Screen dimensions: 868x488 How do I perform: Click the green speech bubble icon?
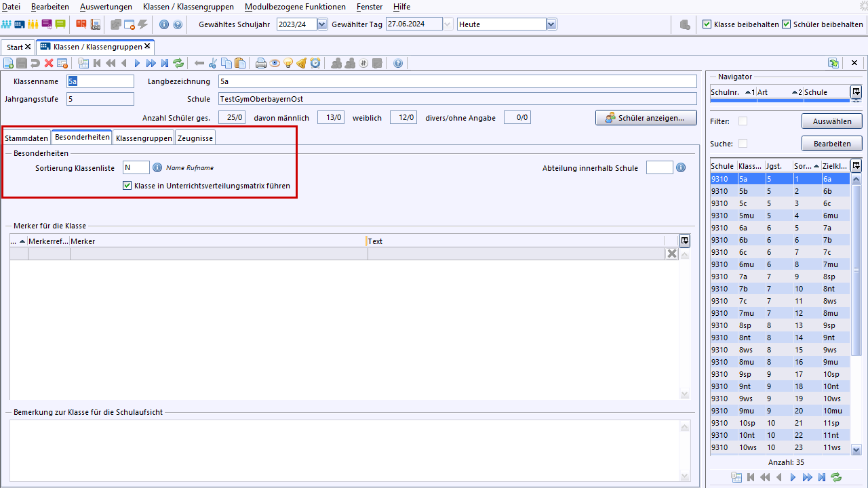pyautogui.click(x=60, y=24)
